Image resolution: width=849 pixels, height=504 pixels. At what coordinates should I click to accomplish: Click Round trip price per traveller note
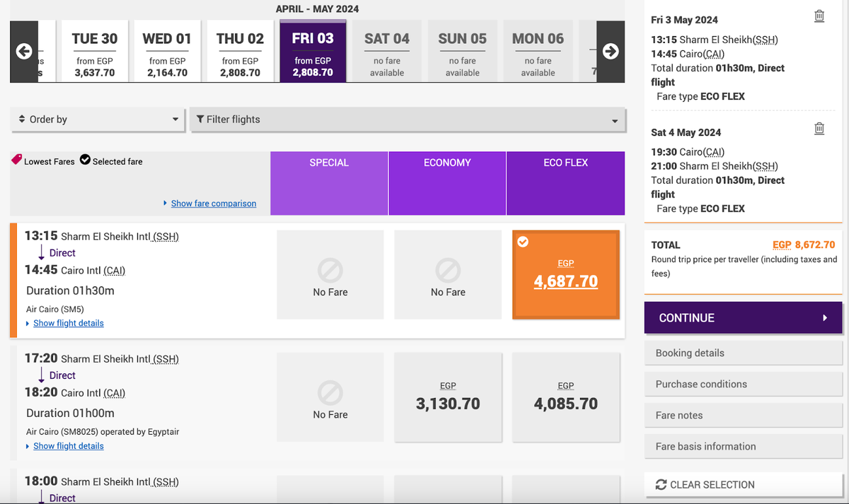pyautogui.click(x=744, y=266)
